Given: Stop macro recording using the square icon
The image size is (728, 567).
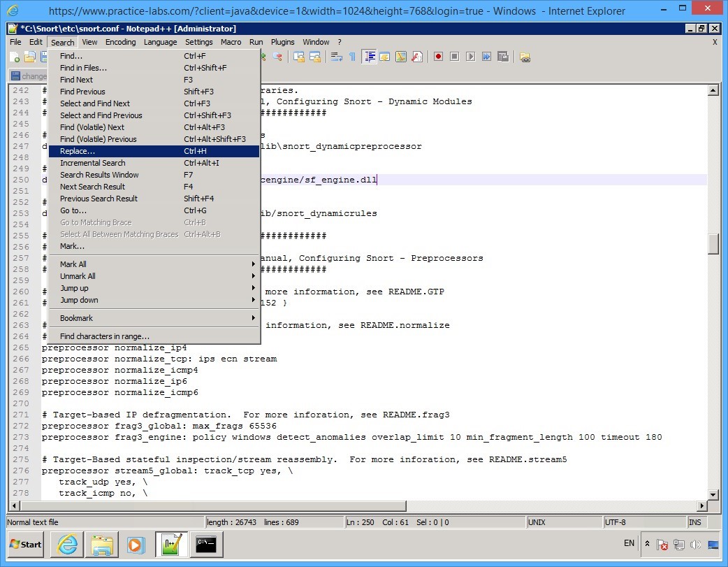Looking at the screenshot, I should tap(456, 56).
